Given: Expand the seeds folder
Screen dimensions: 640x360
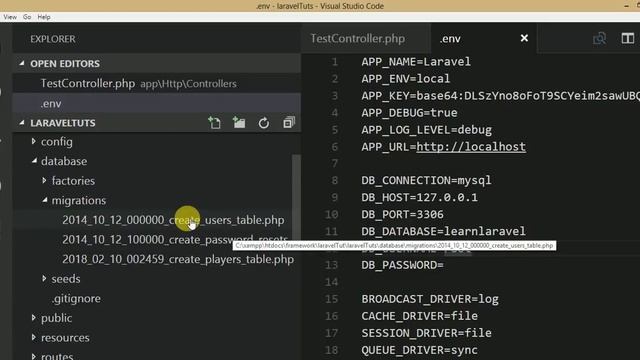Looking at the screenshot, I should [x=66, y=279].
